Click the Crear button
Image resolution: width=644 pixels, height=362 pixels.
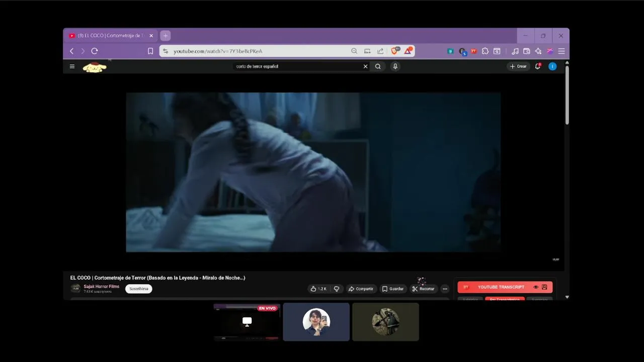pos(518,66)
